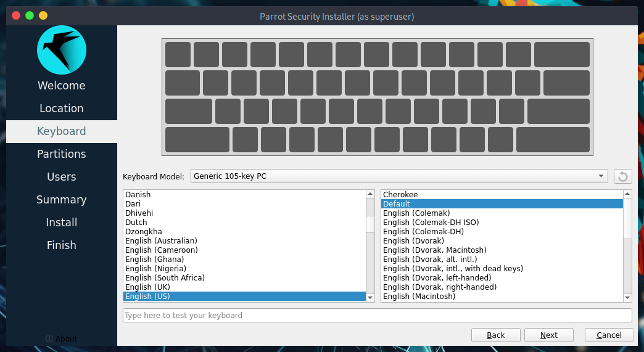Select English (Macintosh) variant
Viewport: 644px width, 352px height.
point(419,297)
